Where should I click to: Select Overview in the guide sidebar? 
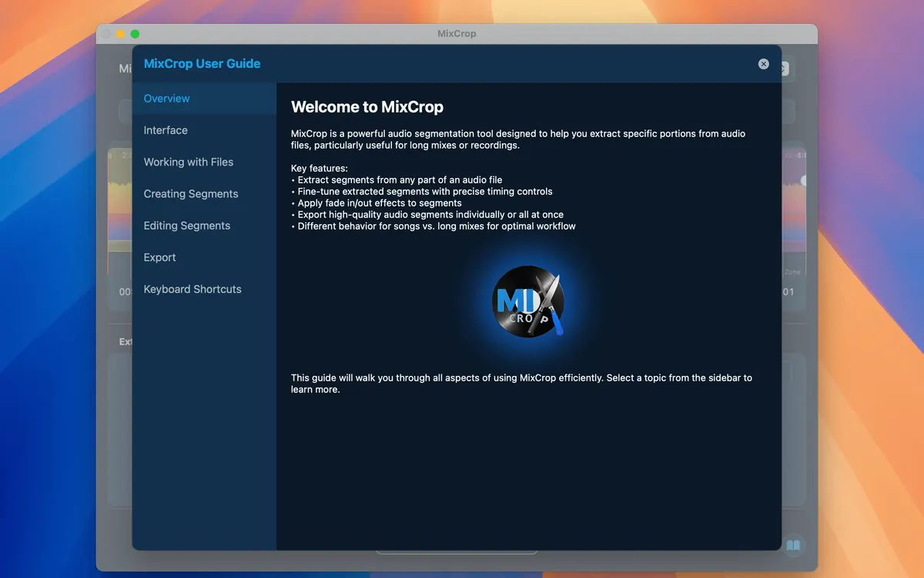[x=166, y=99]
